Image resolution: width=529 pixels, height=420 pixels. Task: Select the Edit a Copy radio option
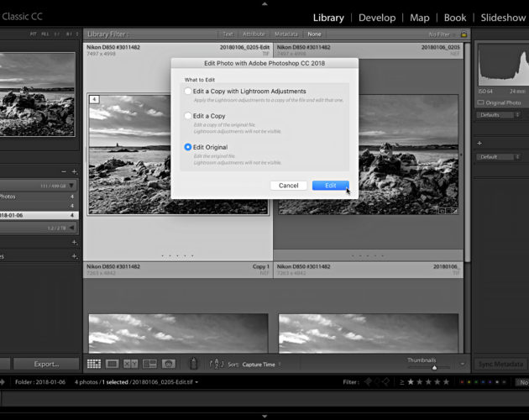coord(187,116)
